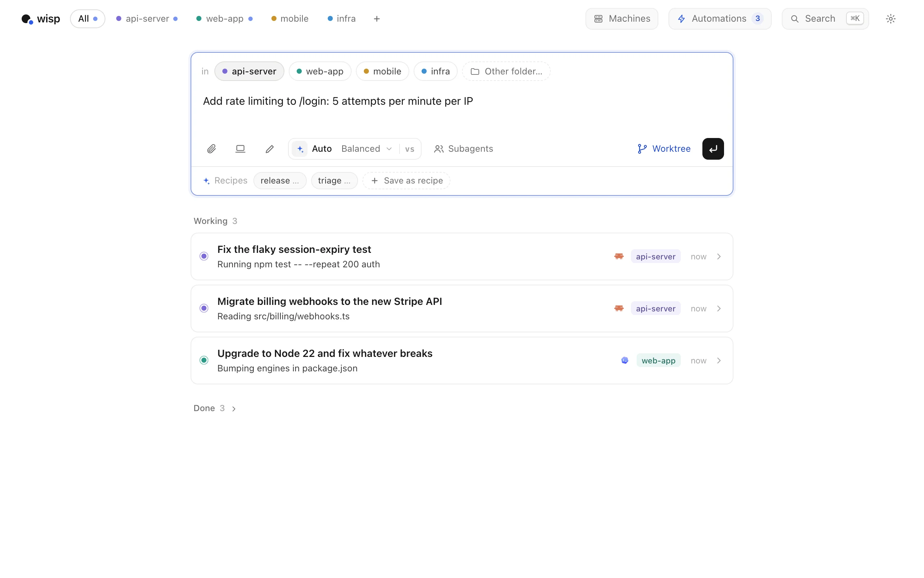Click the ⌘K shortcut badge in Search

point(854,18)
